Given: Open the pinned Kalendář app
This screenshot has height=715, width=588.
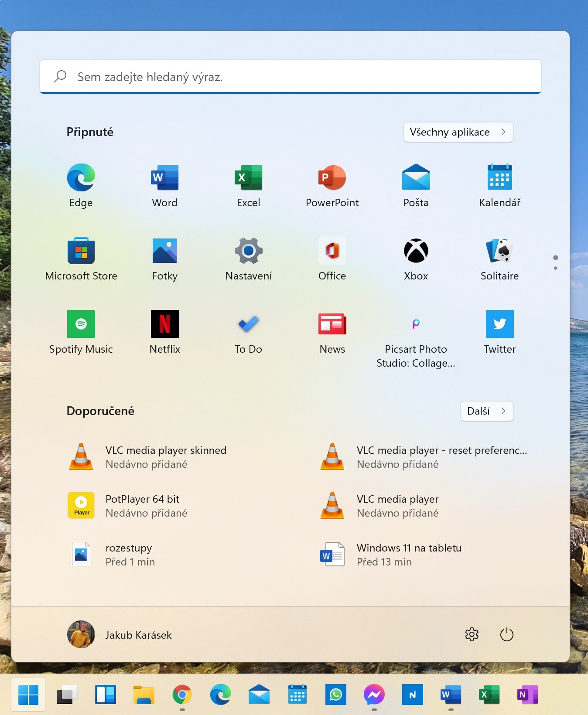Looking at the screenshot, I should pos(500,186).
